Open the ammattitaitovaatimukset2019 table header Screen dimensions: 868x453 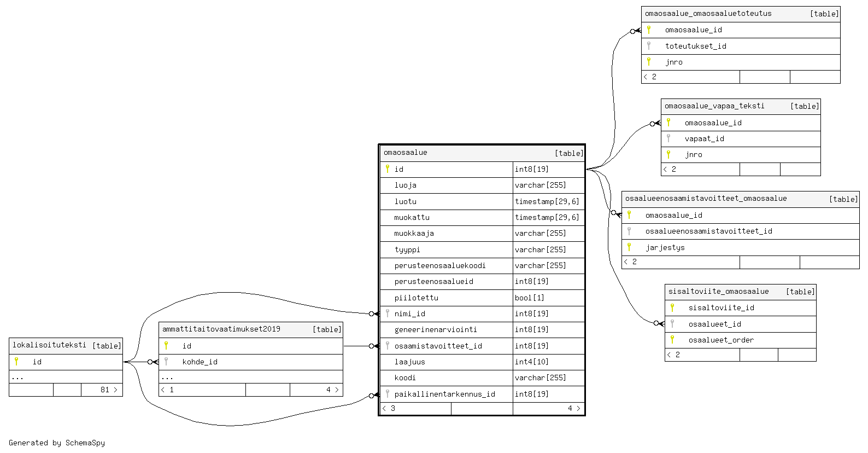pos(221,329)
